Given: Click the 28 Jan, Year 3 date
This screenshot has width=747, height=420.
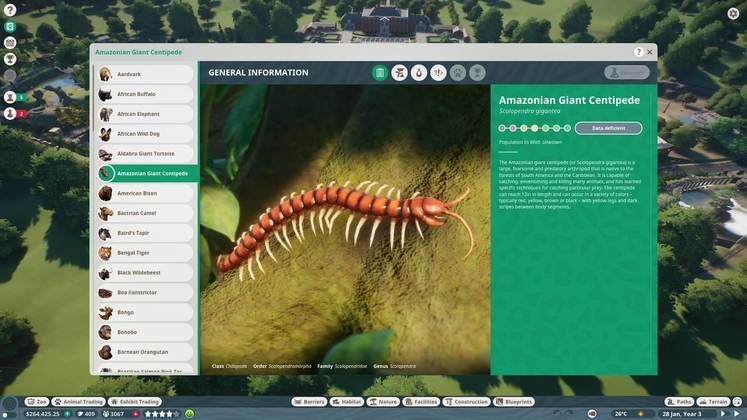Looking at the screenshot, I should click(682, 414).
